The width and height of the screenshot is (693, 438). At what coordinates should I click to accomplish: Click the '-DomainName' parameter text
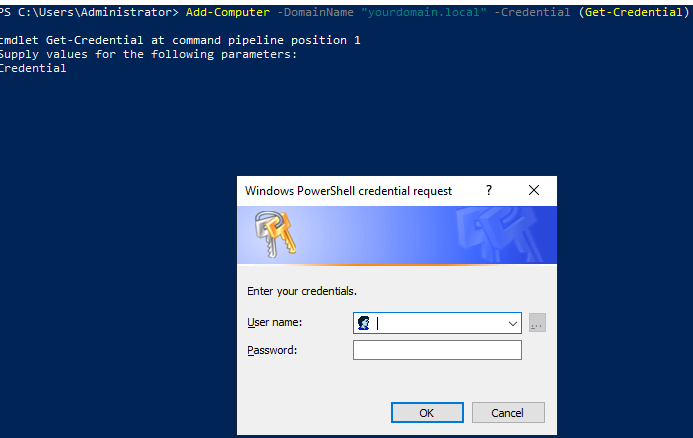[x=316, y=12]
